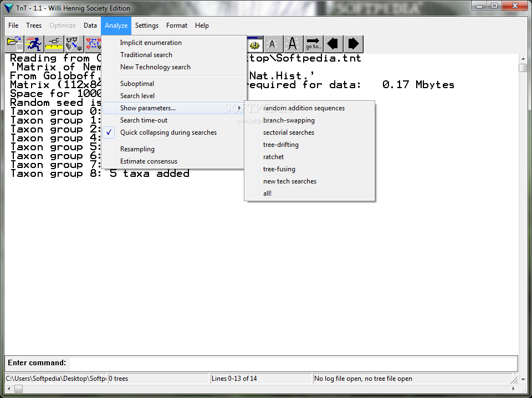Show ratchet parameters
The width and height of the screenshot is (532, 398).
pyautogui.click(x=309, y=157)
